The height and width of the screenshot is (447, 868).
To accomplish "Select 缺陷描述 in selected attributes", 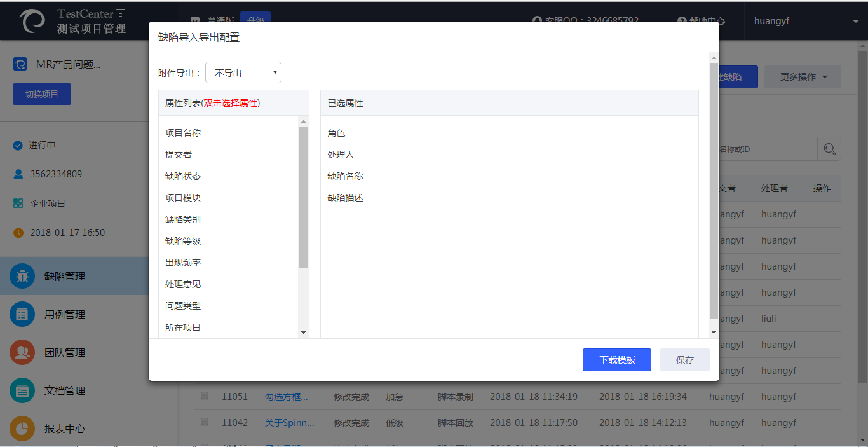I will pos(345,198).
